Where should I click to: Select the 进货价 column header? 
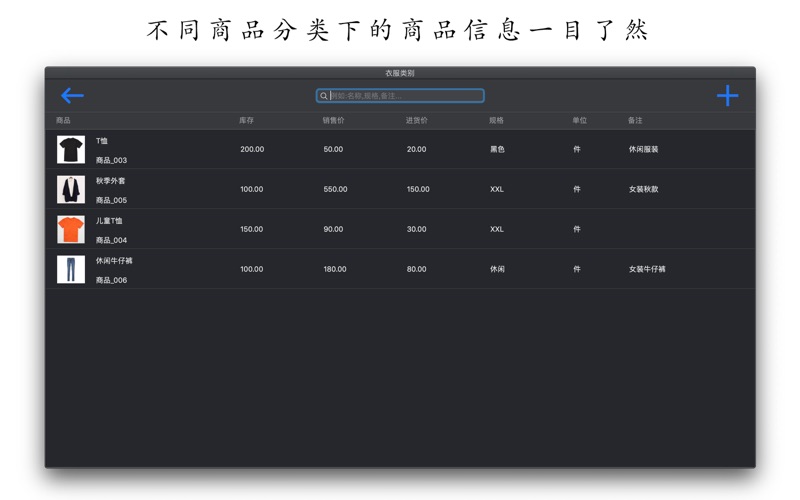pos(416,121)
